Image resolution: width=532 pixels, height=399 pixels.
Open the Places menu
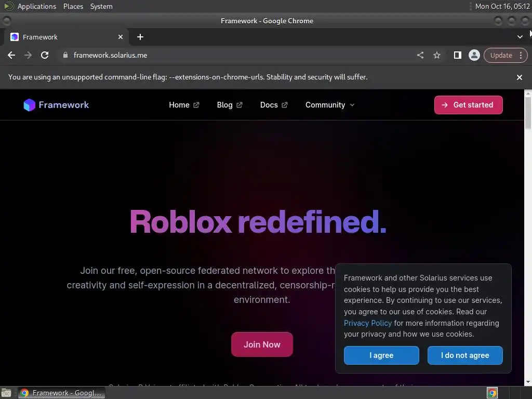73,6
